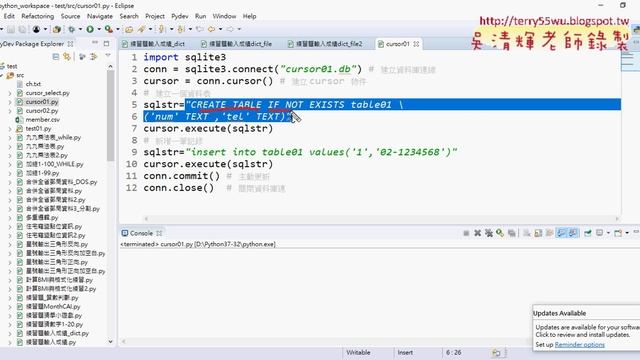Open the Run menu
Screen dimensions: 640x360
point(200,16)
